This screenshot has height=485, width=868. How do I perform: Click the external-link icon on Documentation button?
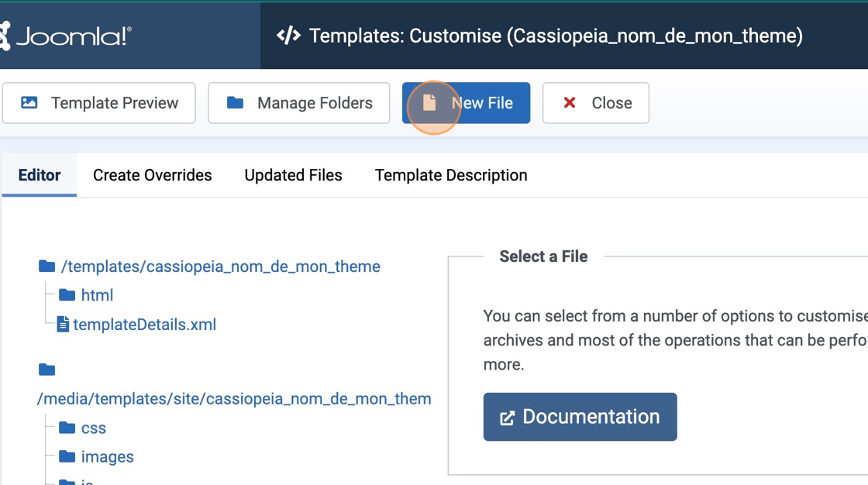tap(507, 418)
